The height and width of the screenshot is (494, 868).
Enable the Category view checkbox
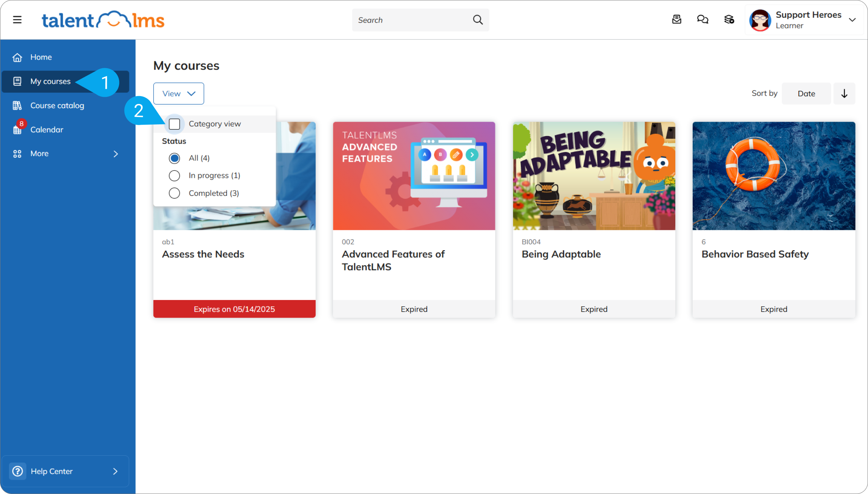[x=174, y=124]
